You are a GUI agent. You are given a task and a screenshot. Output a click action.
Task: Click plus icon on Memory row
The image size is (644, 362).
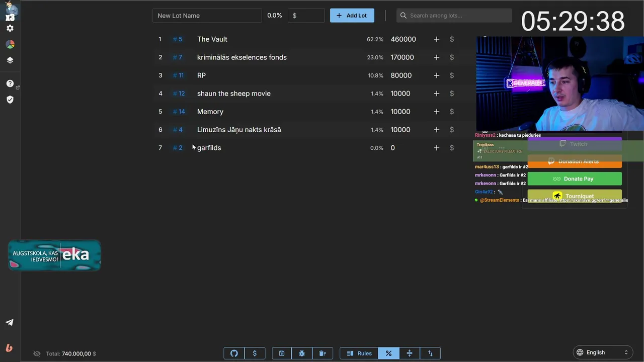pos(437,112)
